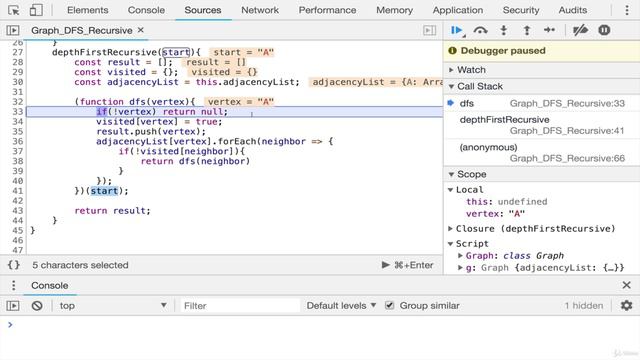The image size is (640, 360).
Task: Click the Step arrow button
Action: point(550,30)
